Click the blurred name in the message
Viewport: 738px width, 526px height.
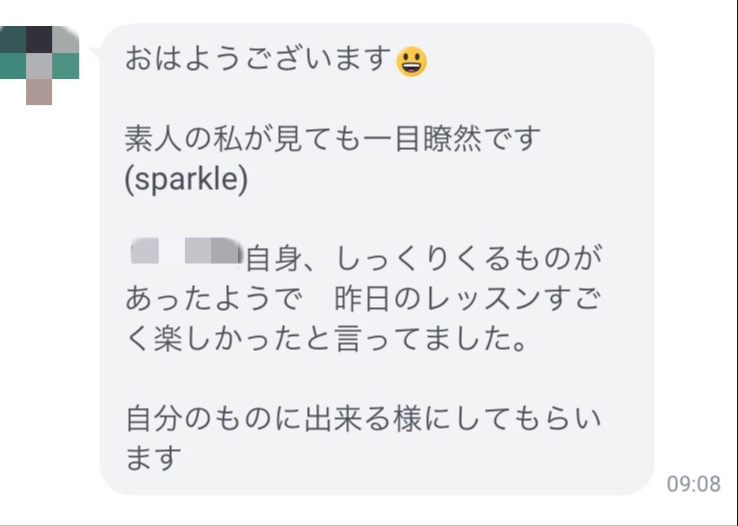pyautogui.click(x=187, y=249)
